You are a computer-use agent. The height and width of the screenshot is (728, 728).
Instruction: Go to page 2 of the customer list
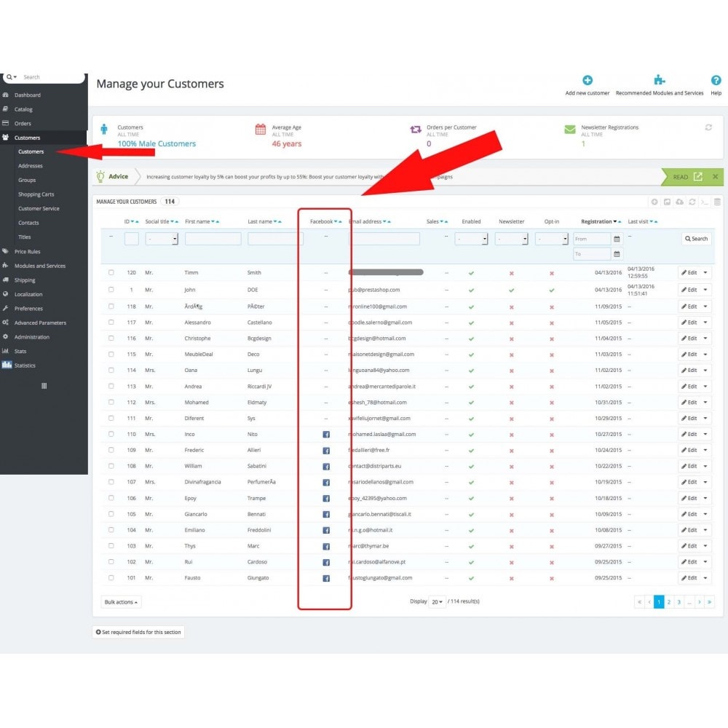pyautogui.click(x=669, y=602)
